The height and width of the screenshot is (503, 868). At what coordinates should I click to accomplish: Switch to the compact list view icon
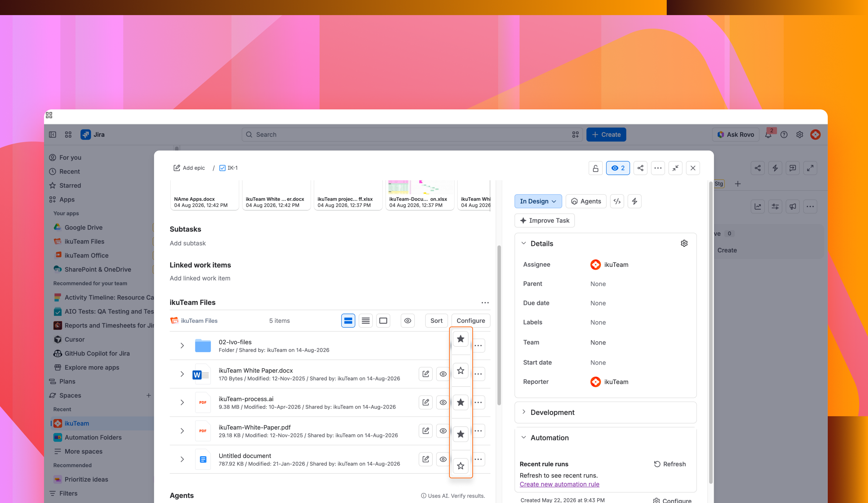point(366,321)
